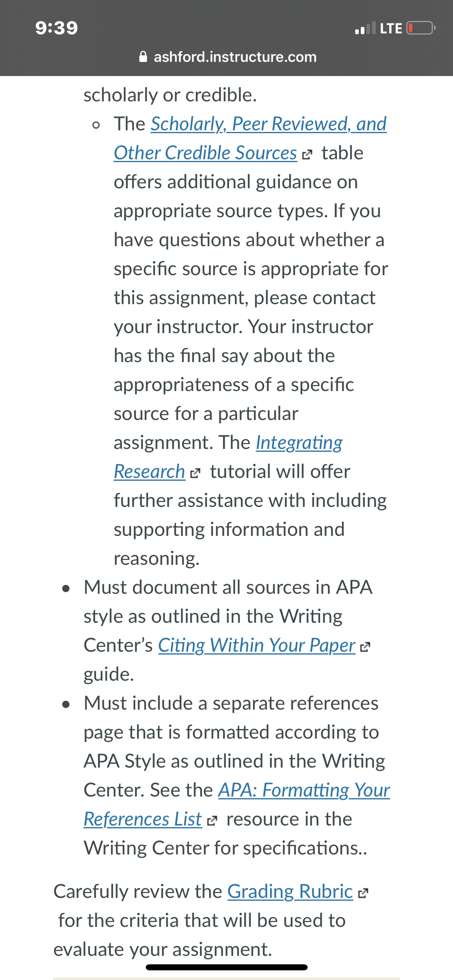Tap the battery indicator in status bar
This screenshot has height=980, width=453.
[421, 28]
